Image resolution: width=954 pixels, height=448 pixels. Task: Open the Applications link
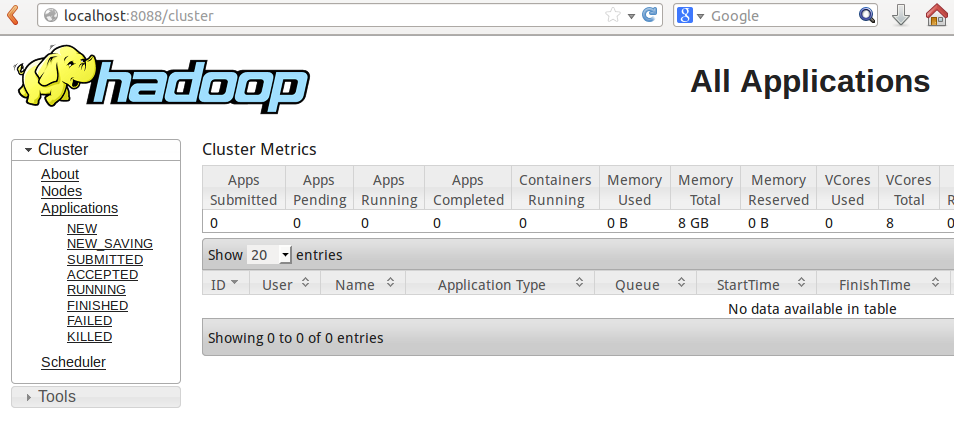coord(80,208)
